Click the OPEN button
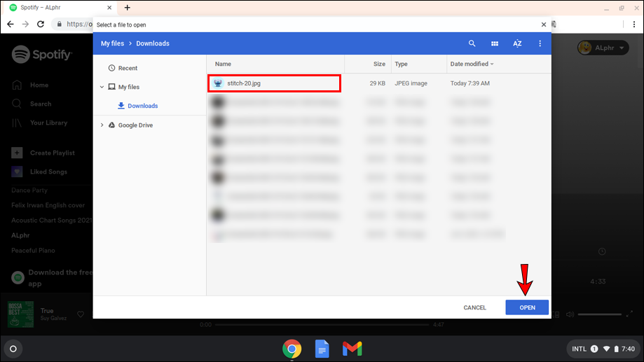 [527, 307]
